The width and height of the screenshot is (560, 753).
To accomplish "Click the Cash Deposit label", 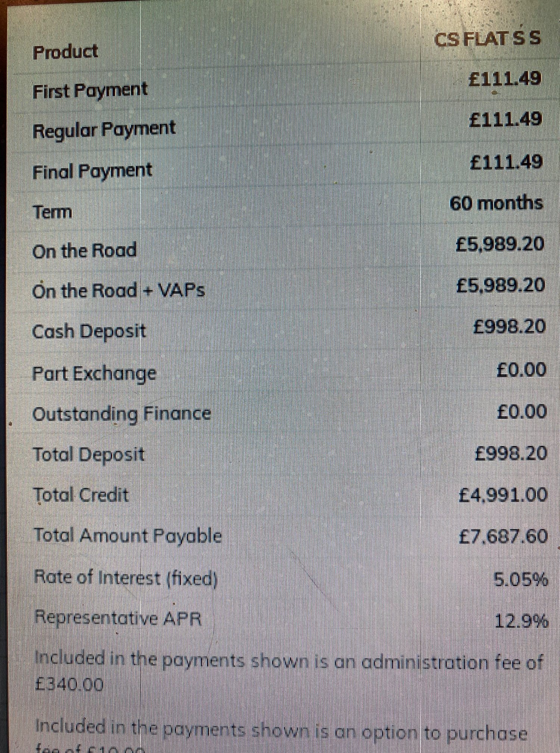I will coord(89,332).
